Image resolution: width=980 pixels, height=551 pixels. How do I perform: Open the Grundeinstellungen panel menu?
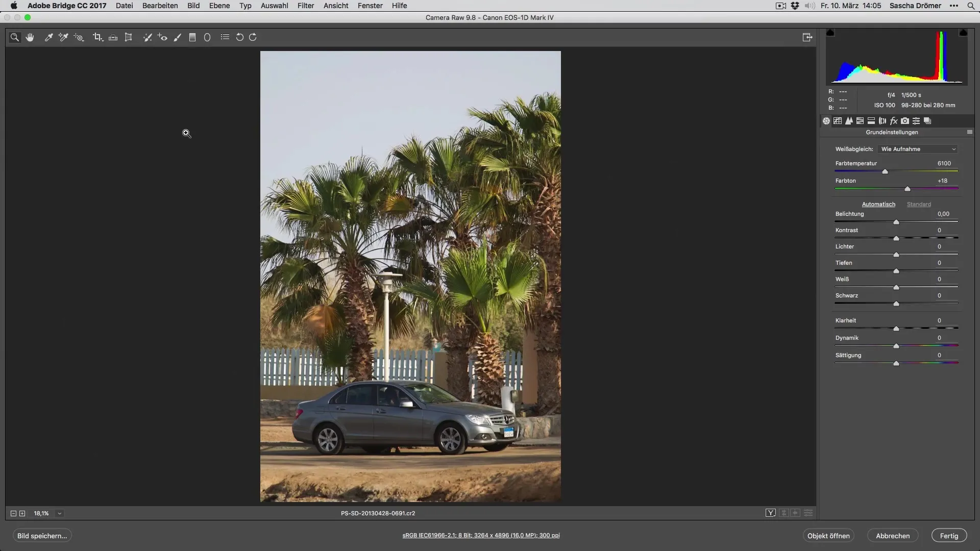(x=970, y=132)
